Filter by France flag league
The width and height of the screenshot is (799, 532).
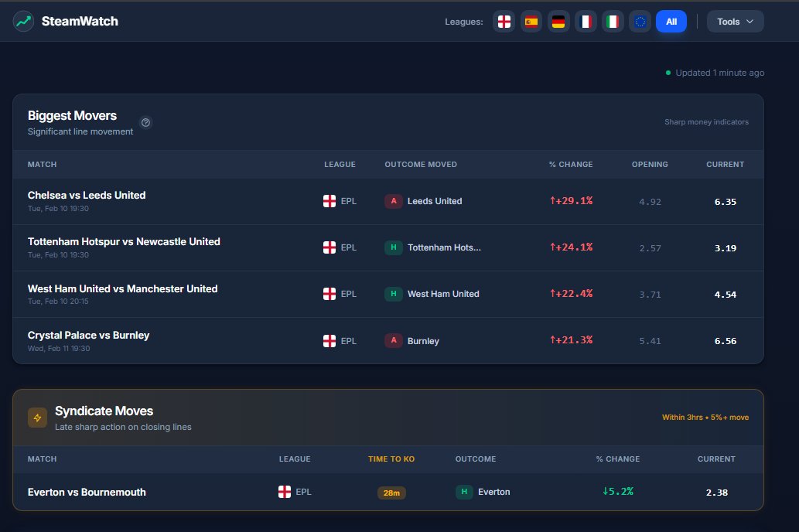point(586,22)
